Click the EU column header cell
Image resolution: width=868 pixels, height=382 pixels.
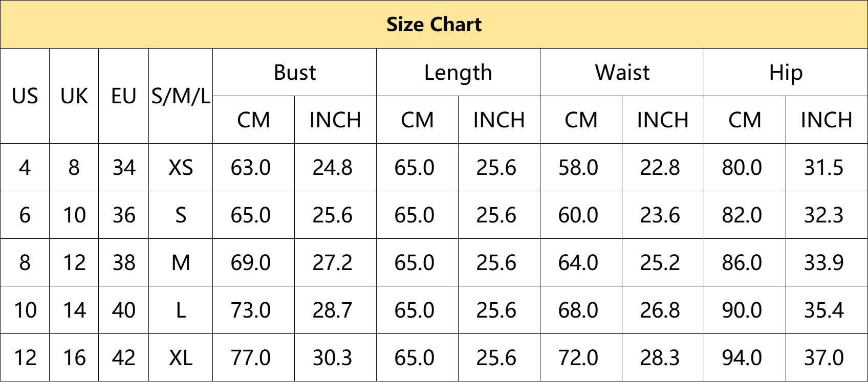[x=124, y=96]
